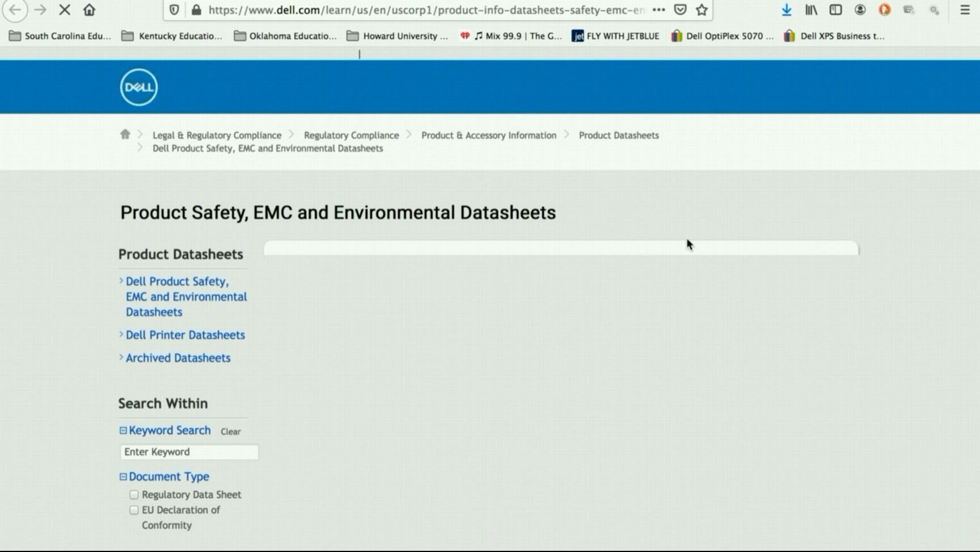The width and height of the screenshot is (980, 552).
Task: Collapse the Document Type section
Action: coord(123,477)
